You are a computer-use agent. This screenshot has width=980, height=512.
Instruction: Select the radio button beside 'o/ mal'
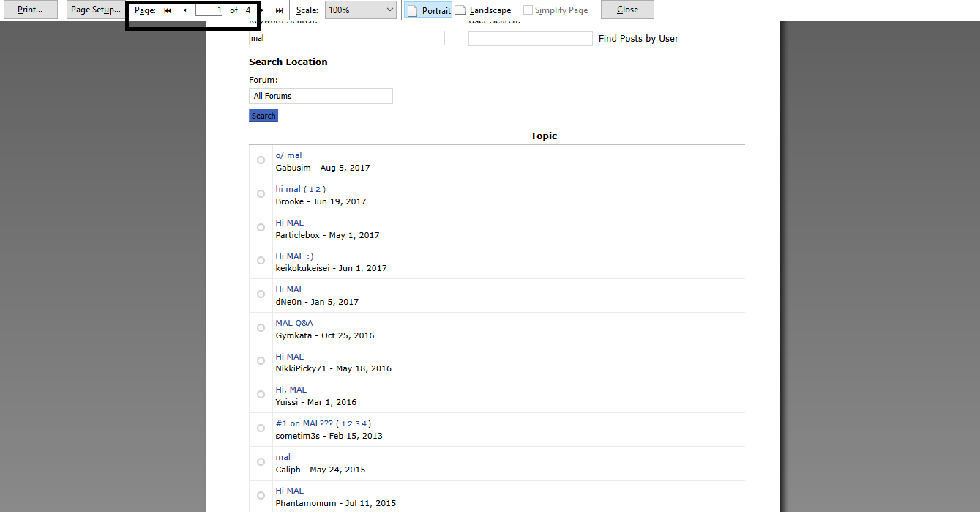[261, 160]
